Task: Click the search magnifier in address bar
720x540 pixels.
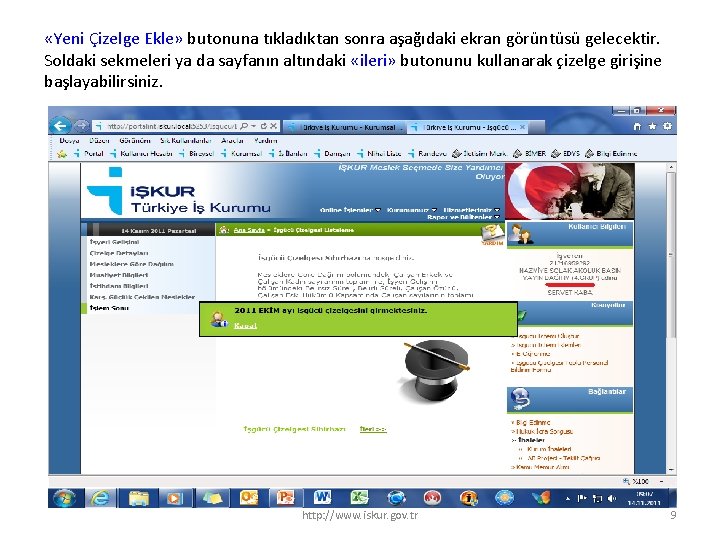Action: tap(244, 126)
